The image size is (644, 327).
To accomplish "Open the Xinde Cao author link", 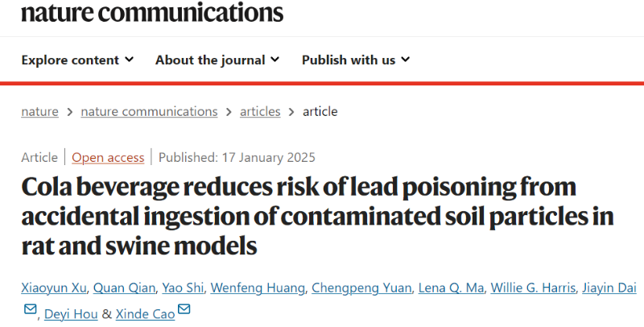I will point(146,314).
